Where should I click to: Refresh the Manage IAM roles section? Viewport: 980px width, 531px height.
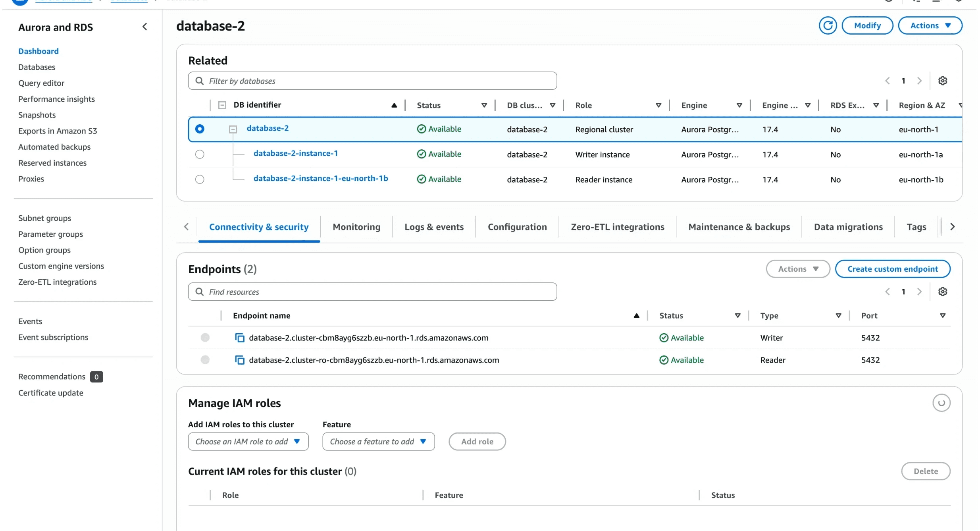click(941, 403)
